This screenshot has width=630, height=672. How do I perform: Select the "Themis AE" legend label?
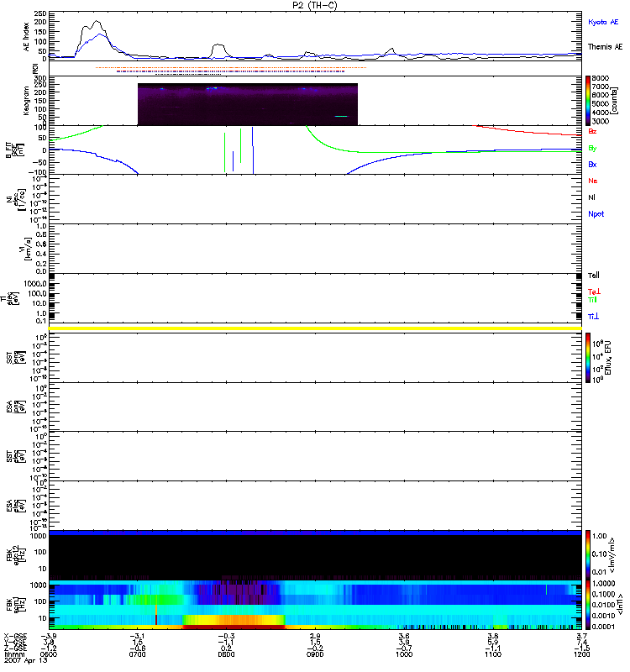click(x=605, y=47)
